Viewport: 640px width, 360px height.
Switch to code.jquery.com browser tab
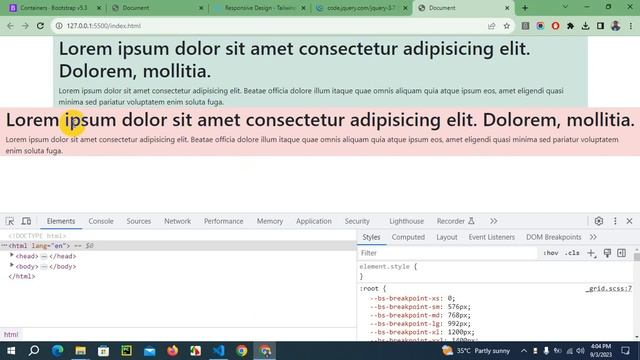point(361,8)
